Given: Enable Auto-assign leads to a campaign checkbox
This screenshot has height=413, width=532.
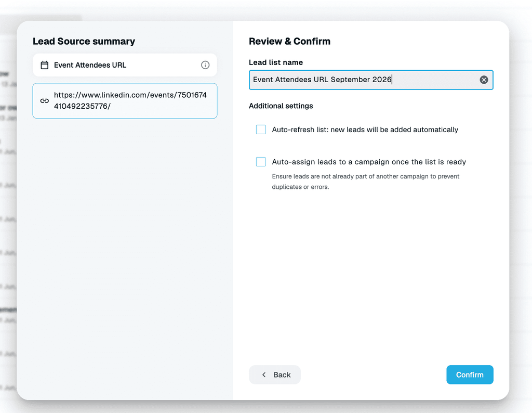Looking at the screenshot, I should pos(261,162).
